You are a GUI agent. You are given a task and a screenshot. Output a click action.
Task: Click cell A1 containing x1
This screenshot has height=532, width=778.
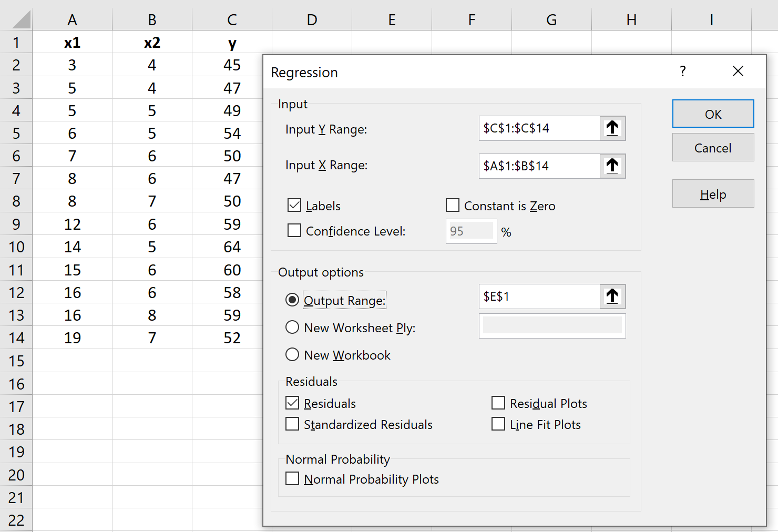[x=73, y=42]
